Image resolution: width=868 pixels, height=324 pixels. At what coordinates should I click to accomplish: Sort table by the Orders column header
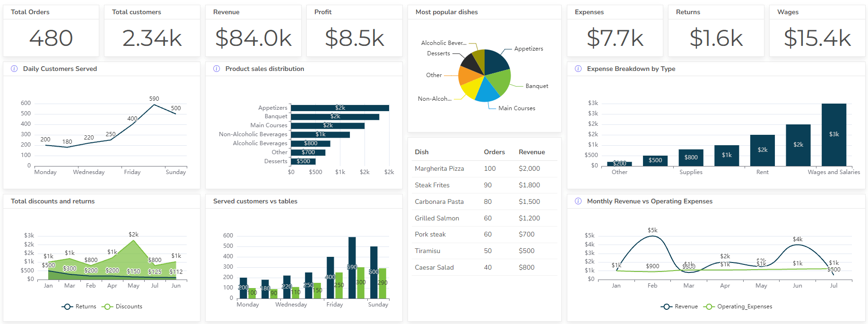pos(494,152)
